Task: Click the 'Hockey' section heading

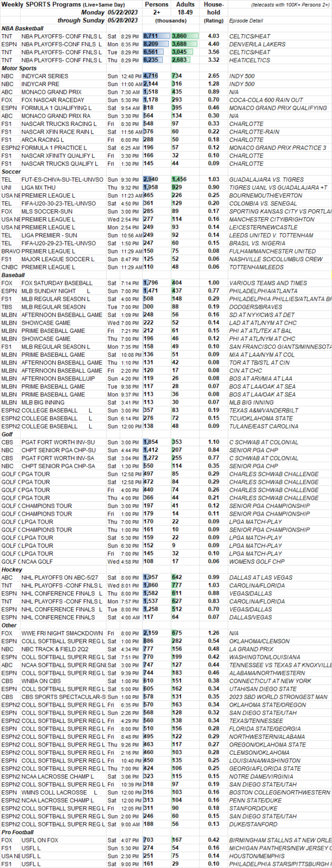Action: (x=11, y=570)
